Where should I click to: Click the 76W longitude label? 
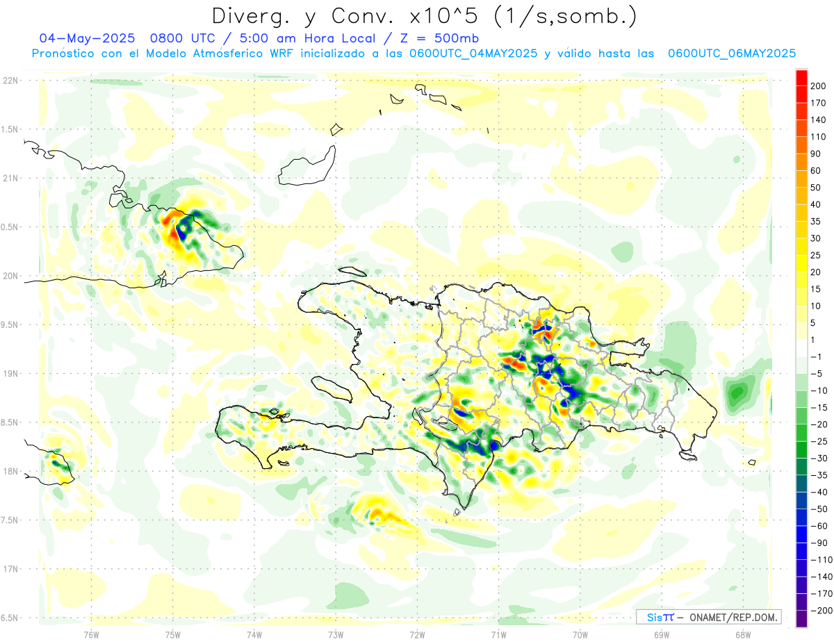click(x=91, y=634)
